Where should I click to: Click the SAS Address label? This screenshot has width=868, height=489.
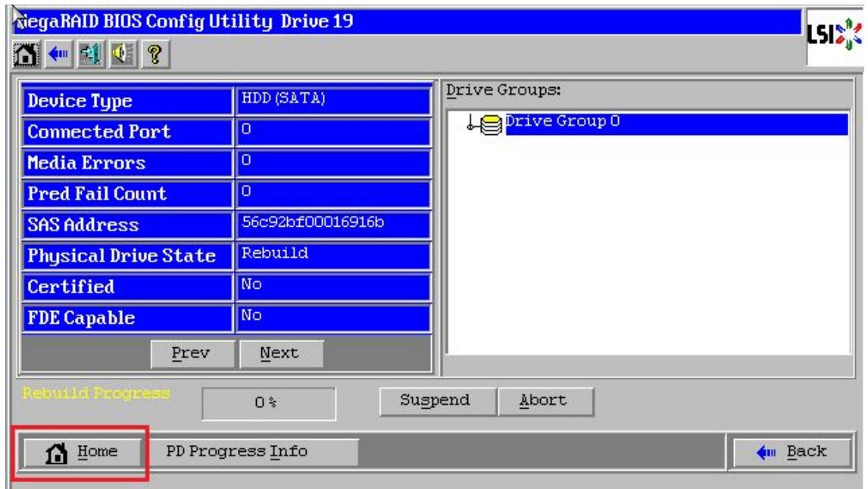(83, 225)
